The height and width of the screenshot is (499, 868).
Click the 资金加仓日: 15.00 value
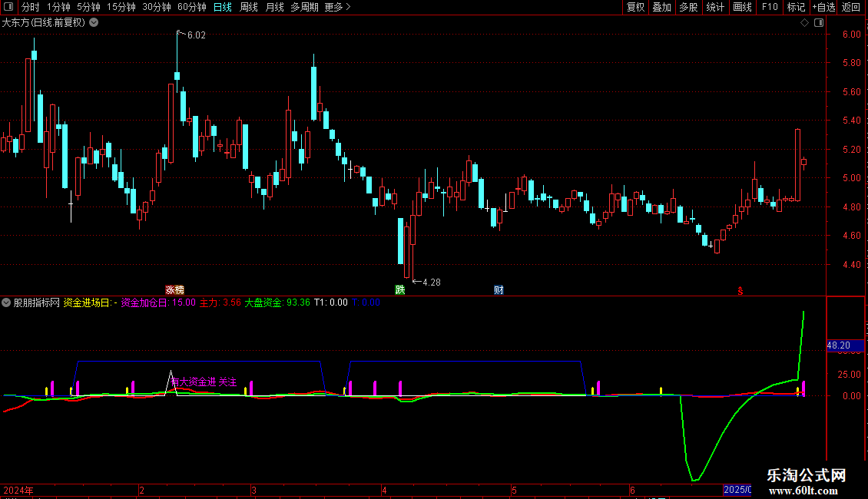click(x=158, y=302)
